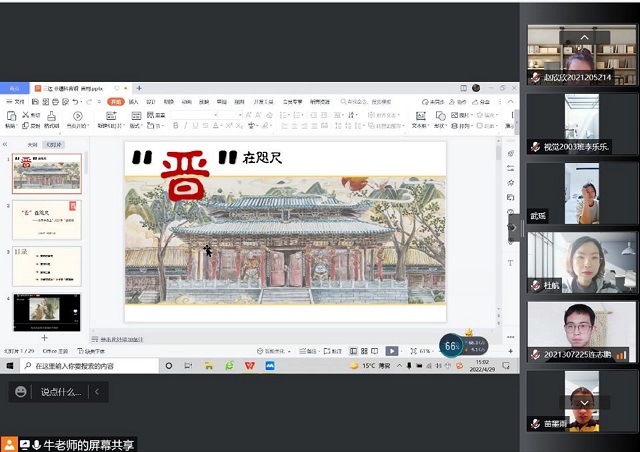Open Tencent Meeting icon in Windows taskbar
Screen dimensions: 640x452
[270, 366]
